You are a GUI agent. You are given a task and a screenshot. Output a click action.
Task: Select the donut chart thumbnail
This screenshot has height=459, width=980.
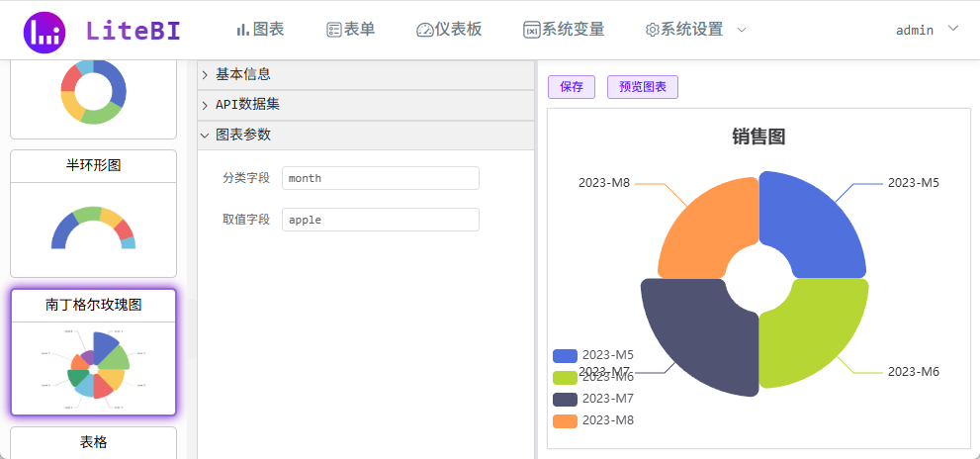[93, 92]
